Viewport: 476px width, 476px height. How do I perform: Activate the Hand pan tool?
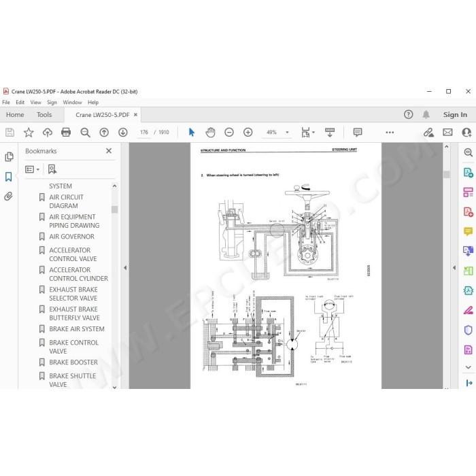[x=210, y=133]
